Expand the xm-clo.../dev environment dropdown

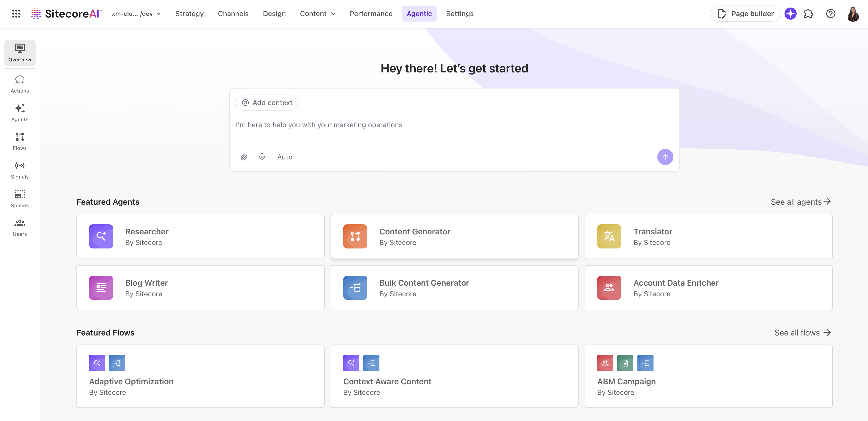coord(136,14)
